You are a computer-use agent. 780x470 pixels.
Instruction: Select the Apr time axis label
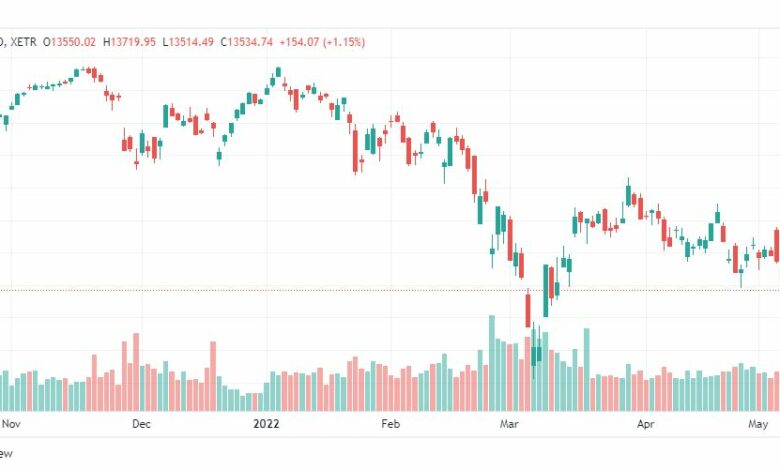point(645,424)
